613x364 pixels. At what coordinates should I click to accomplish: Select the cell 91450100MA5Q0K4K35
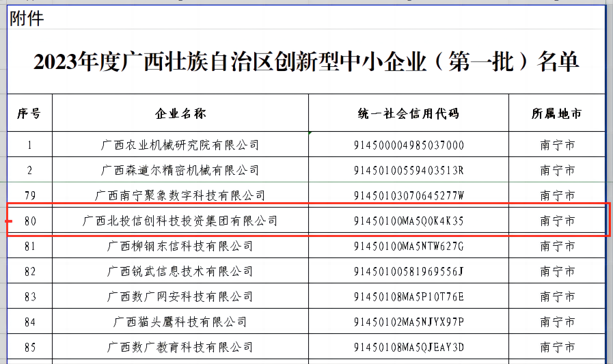[x=409, y=221]
